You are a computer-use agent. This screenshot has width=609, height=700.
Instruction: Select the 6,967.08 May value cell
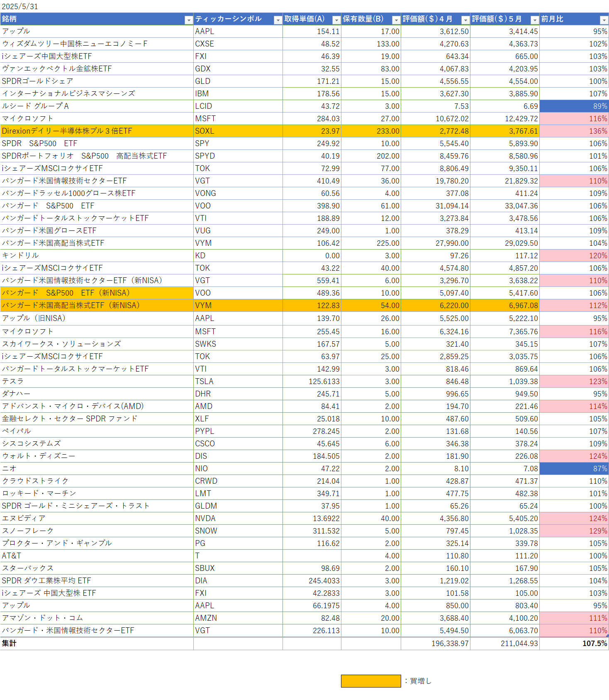pyautogui.click(x=505, y=305)
